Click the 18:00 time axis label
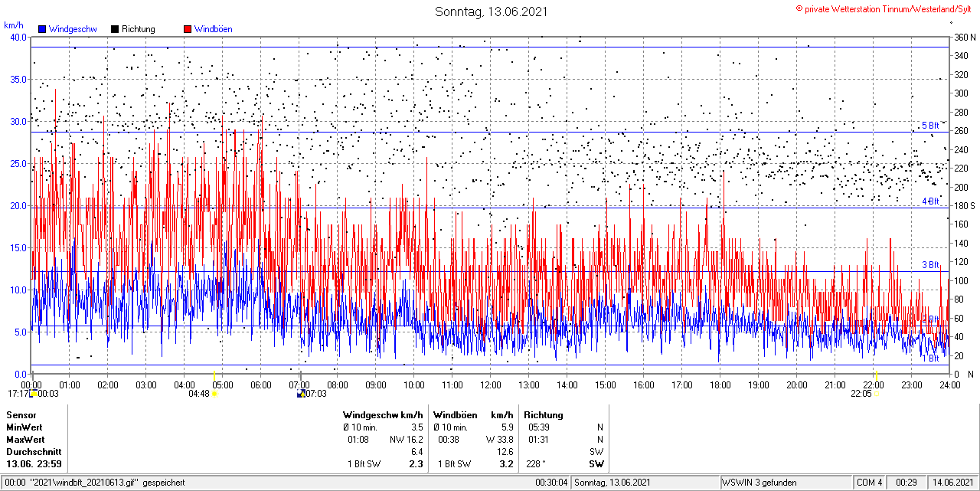The width and height of the screenshot is (980, 491). coord(720,385)
